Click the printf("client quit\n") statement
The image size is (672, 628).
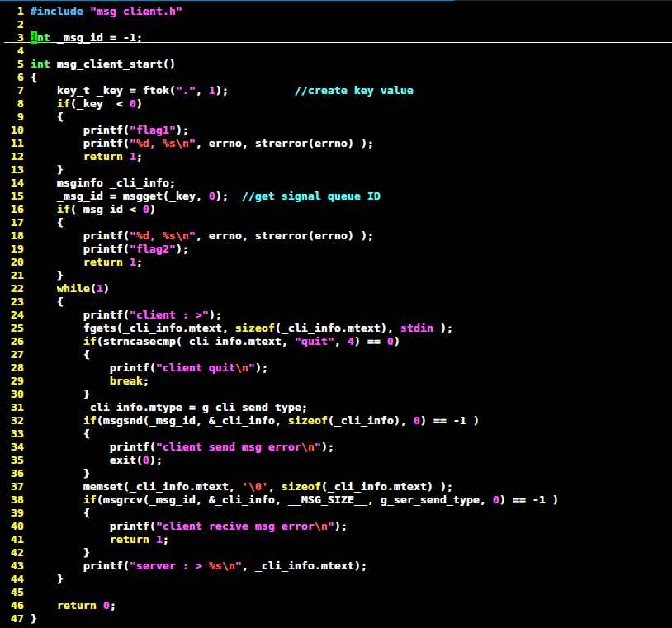pyautogui.click(x=188, y=368)
